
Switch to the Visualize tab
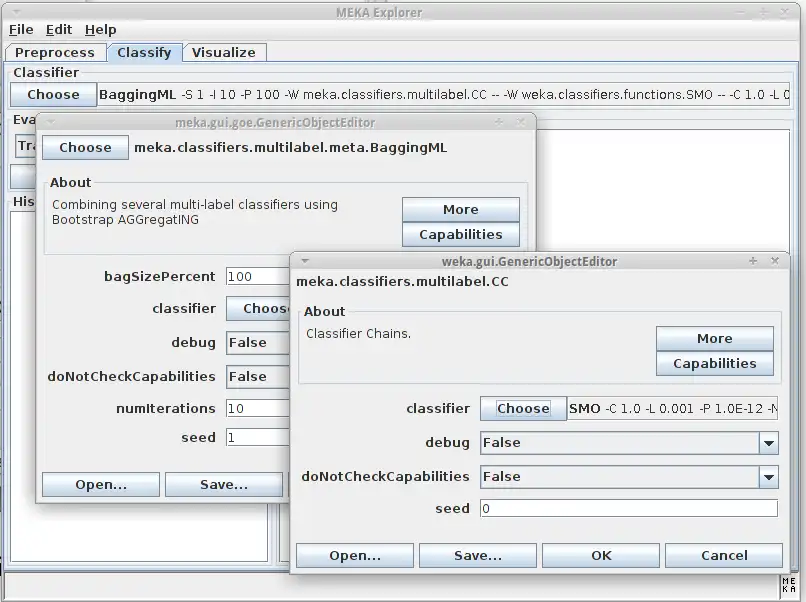[224, 52]
